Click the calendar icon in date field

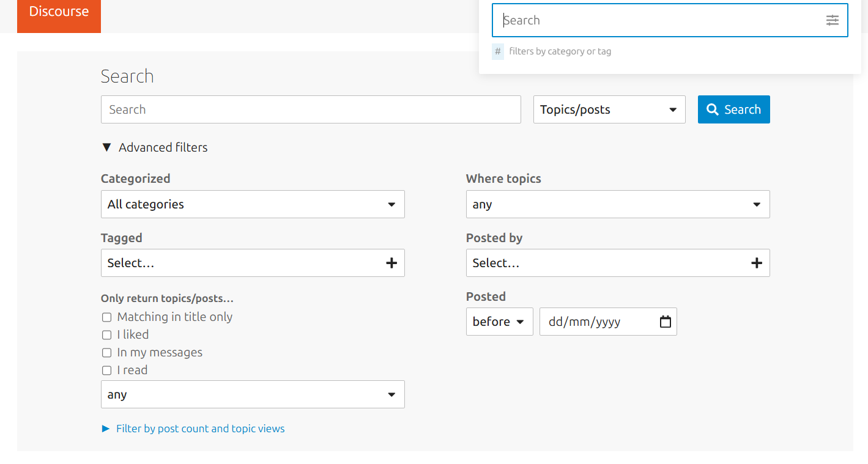666,322
